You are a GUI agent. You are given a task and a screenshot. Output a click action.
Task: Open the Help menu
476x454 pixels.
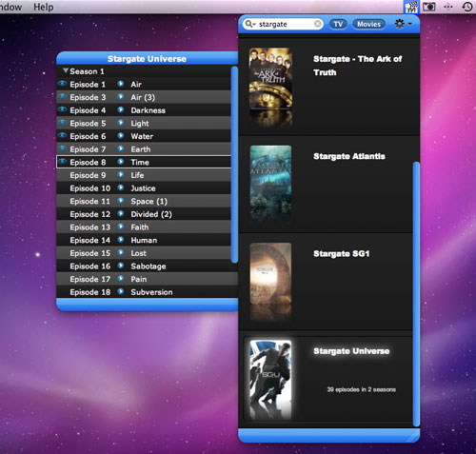[x=44, y=7]
